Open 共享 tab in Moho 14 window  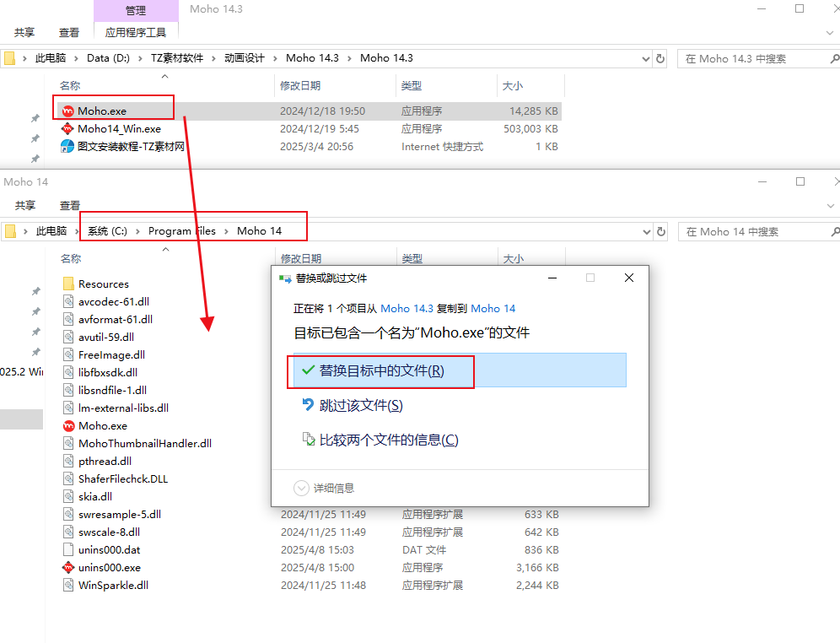click(x=25, y=206)
